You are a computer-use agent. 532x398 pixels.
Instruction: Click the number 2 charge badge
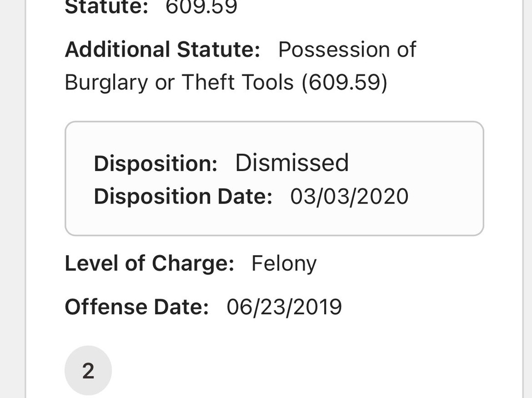[88, 371]
